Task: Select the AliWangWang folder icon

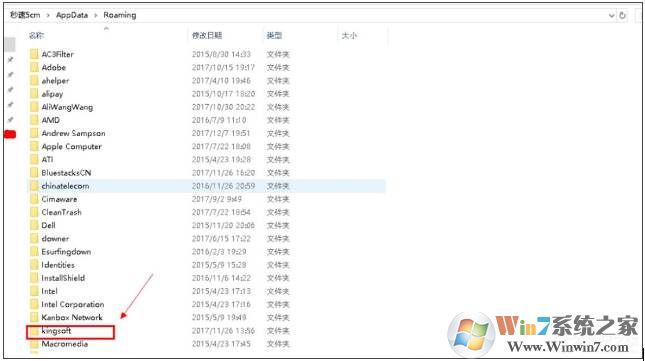Action: pos(34,107)
